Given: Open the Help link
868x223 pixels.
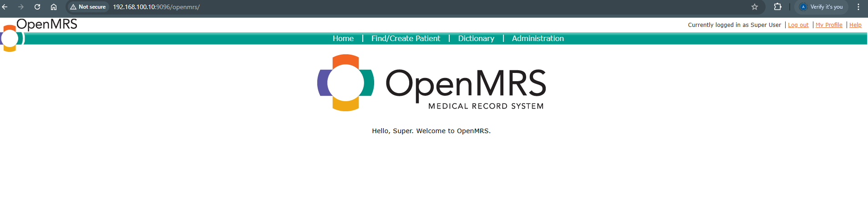Looking at the screenshot, I should click(855, 25).
